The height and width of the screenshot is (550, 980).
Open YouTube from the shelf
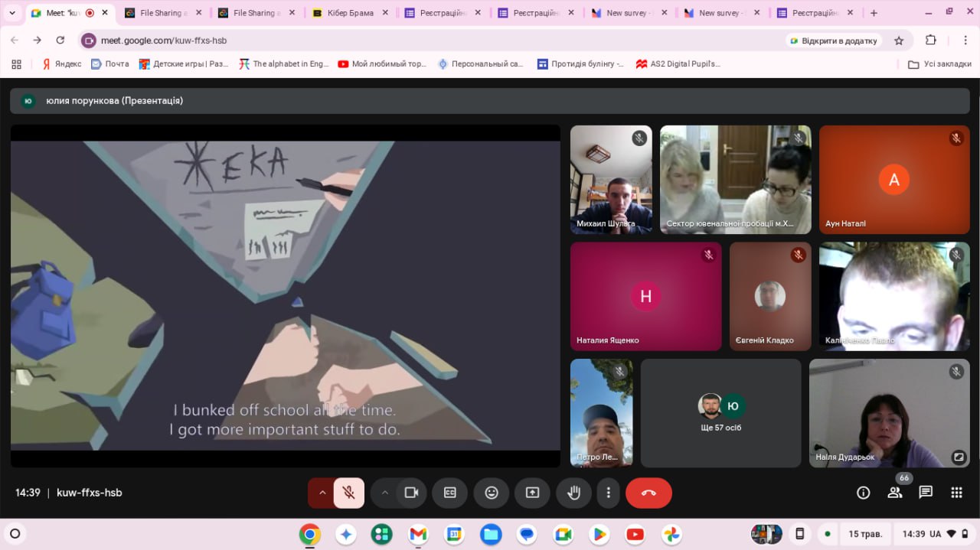(635, 534)
